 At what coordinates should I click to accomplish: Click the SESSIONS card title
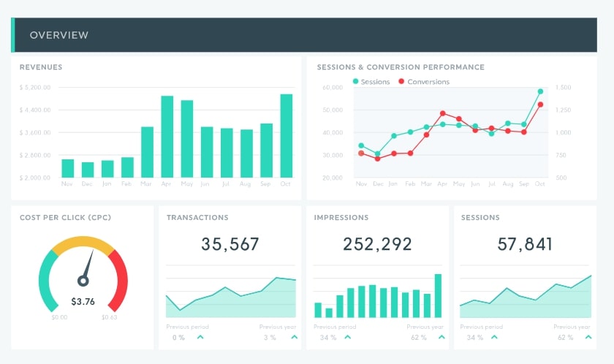480,218
